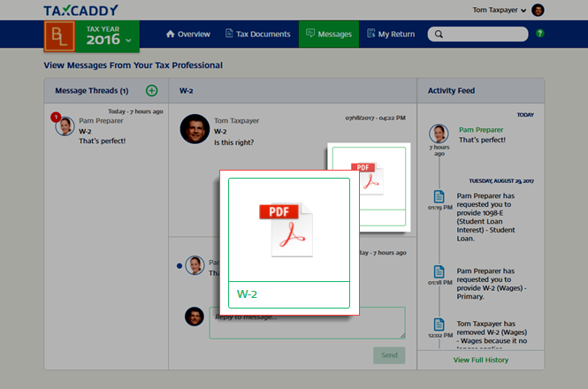Click the Messages chat bubble icon
The width and height of the screenshot is (588, 389).
coord(310,34)
